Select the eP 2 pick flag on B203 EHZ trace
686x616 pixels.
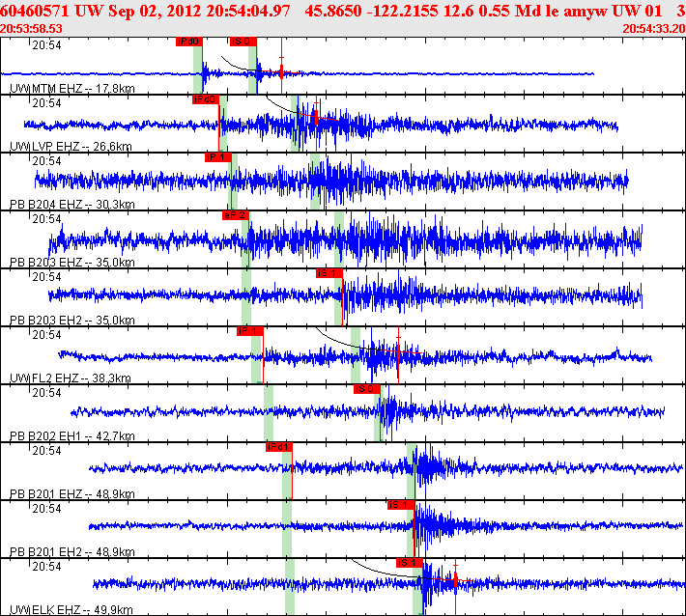click(236, 215)
